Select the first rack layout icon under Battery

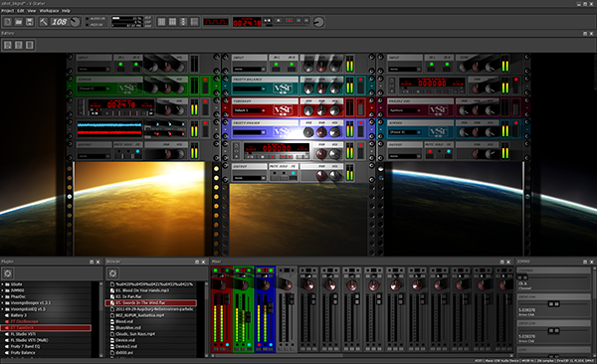[8, 45]
